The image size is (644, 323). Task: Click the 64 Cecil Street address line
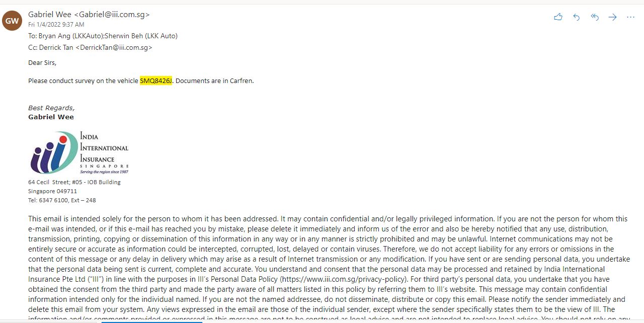click(74, 182)
